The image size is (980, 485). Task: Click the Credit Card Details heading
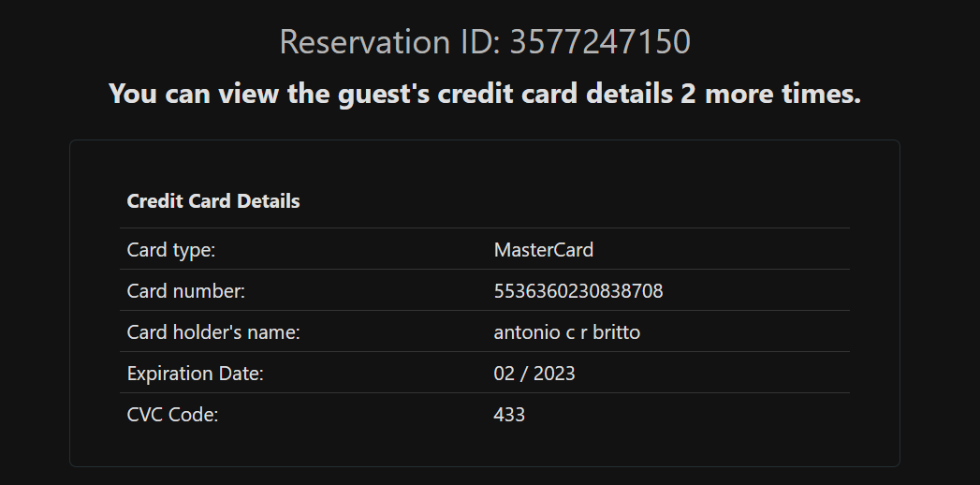tap(213, 201)
